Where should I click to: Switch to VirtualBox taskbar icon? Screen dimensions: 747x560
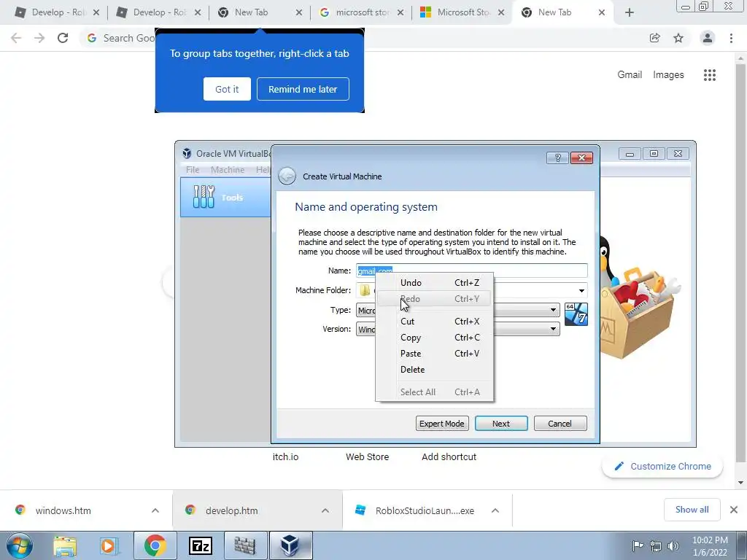pyautogui.click(x=290, y=545)
